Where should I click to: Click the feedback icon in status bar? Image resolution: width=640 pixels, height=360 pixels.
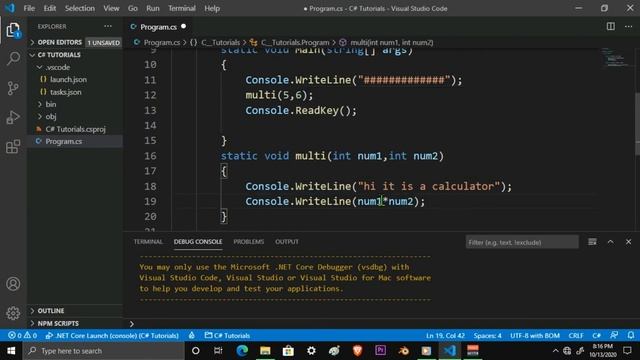point(614,336)
